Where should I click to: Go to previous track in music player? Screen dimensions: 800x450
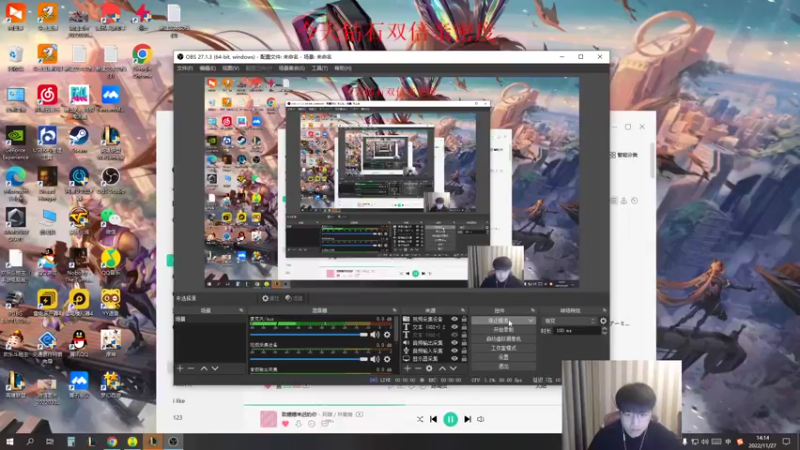click(433, 419)
